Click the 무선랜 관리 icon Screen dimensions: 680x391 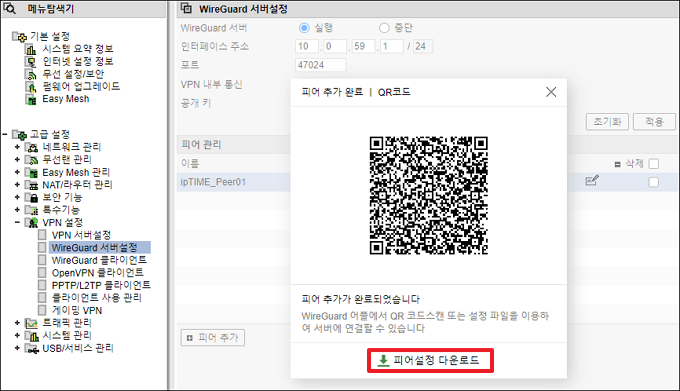pyautogui.click(x=32, y=160)
